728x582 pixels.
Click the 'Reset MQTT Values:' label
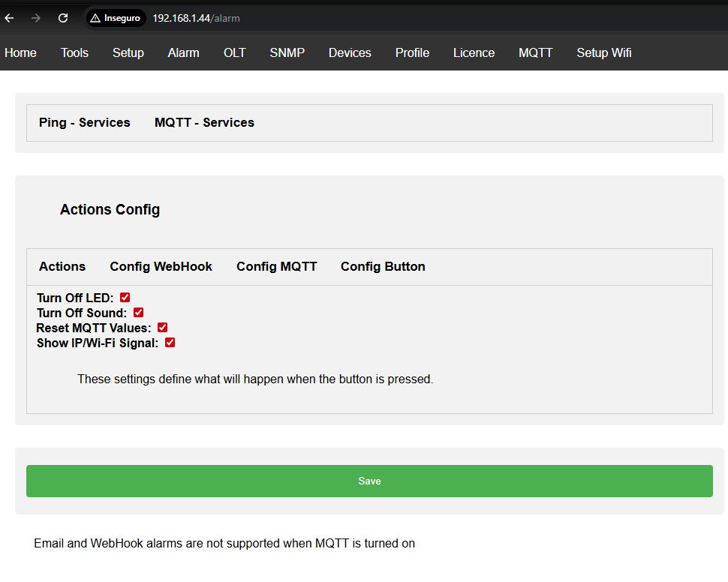94,328
